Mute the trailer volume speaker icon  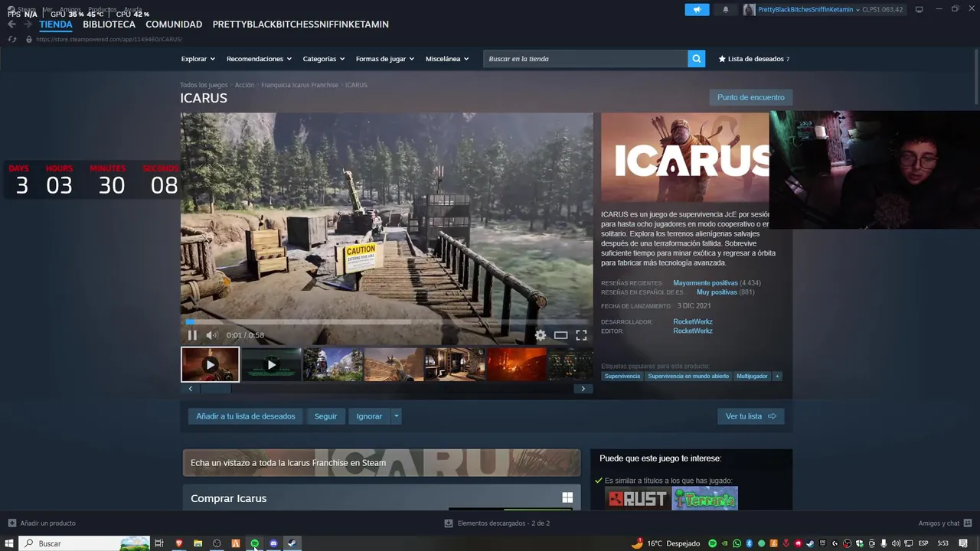point(212,335)
